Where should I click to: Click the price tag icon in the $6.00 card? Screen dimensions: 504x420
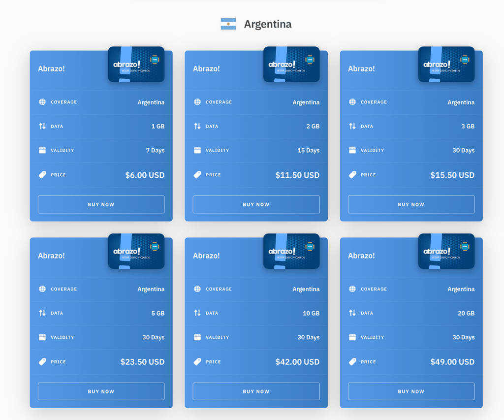(x=42, y=175)
